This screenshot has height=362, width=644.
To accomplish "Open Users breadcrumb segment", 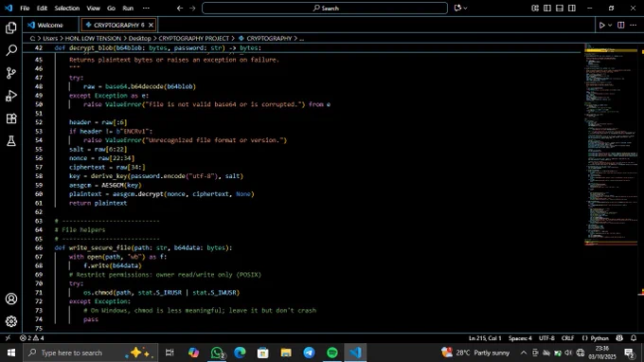I will [x=50, y=38].
